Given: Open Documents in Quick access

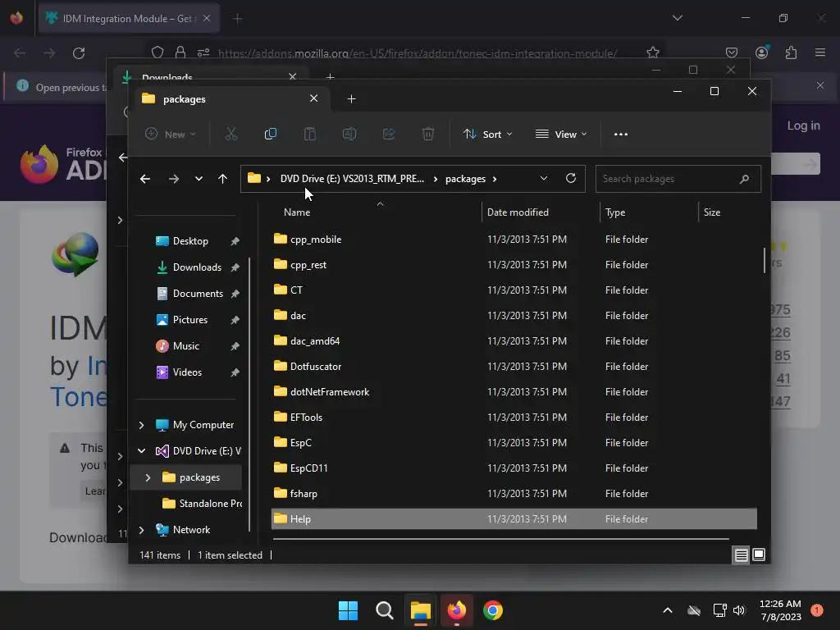Looking at the screenshot, I should pyautogui.click(x=198, y=294).
